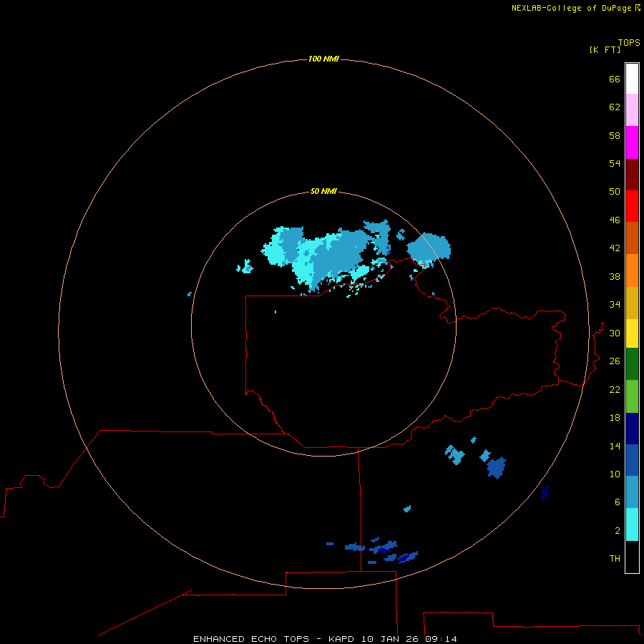Click the legend value 18
644x644 pixels.
click(615, 418)
